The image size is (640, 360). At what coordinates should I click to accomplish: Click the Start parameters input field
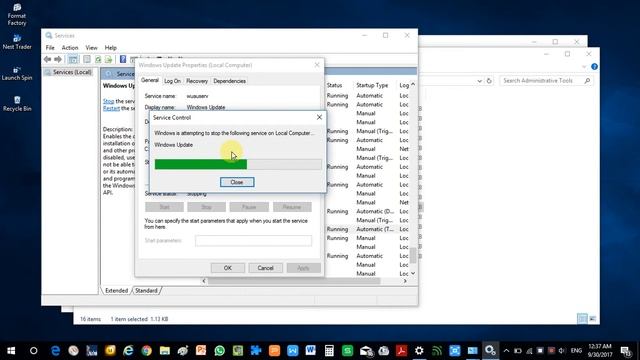[253, 240]
